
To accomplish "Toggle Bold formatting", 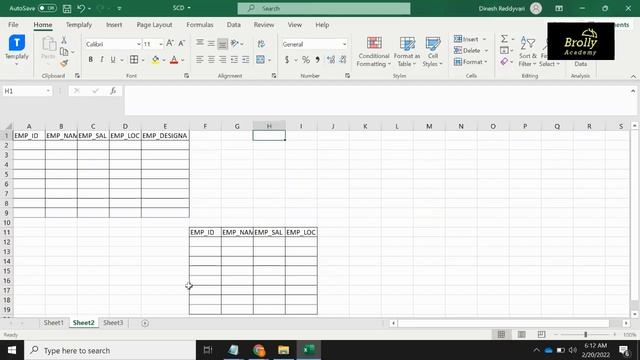I will 91,60.
